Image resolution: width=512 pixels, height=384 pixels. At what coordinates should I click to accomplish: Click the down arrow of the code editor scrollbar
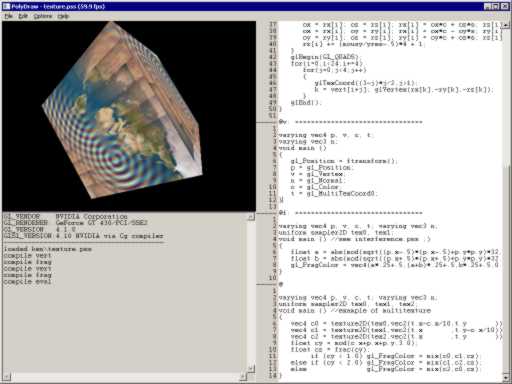(506, 378)
